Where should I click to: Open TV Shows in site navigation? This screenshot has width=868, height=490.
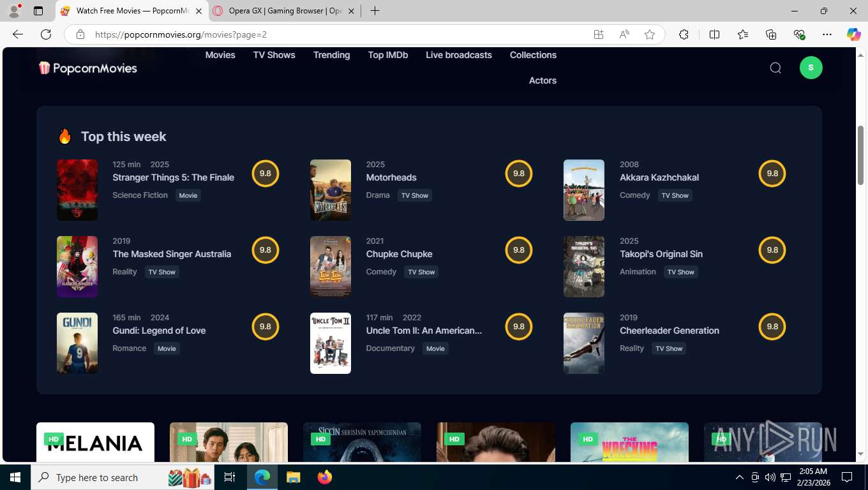click(x=274, y=55)
